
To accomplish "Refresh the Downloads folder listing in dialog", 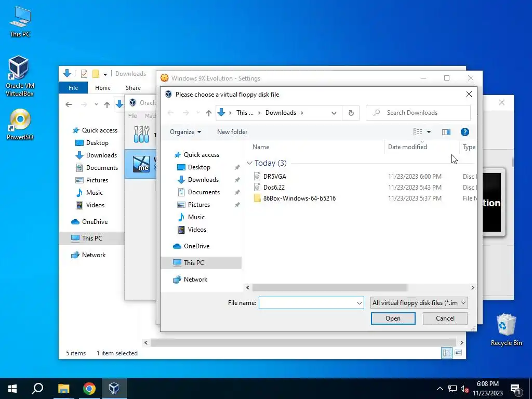I will [351, 113].
